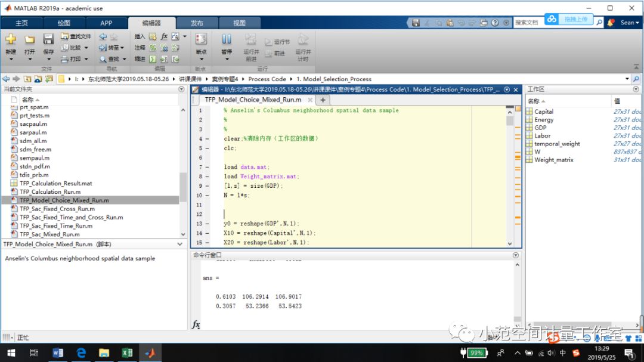The image size is (644, 362).
Task: Click the Breakpoints (断点) icon
Action: (x=202, y=39)
